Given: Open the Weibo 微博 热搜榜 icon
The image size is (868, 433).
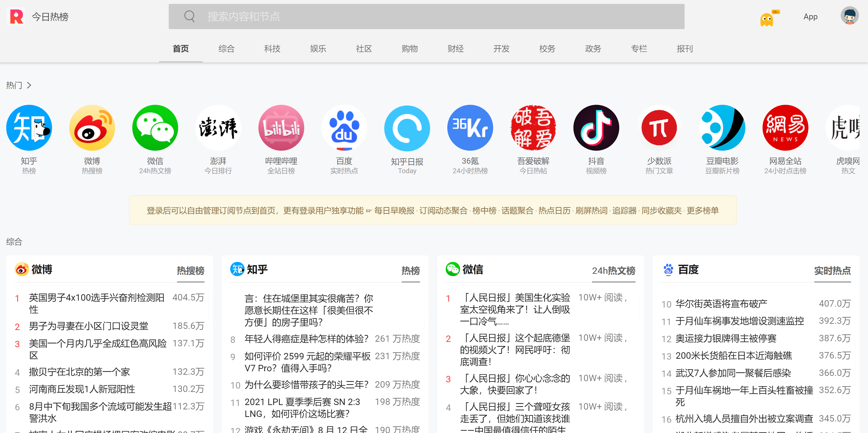Looking at the screenshot, I should pos(92,128).
